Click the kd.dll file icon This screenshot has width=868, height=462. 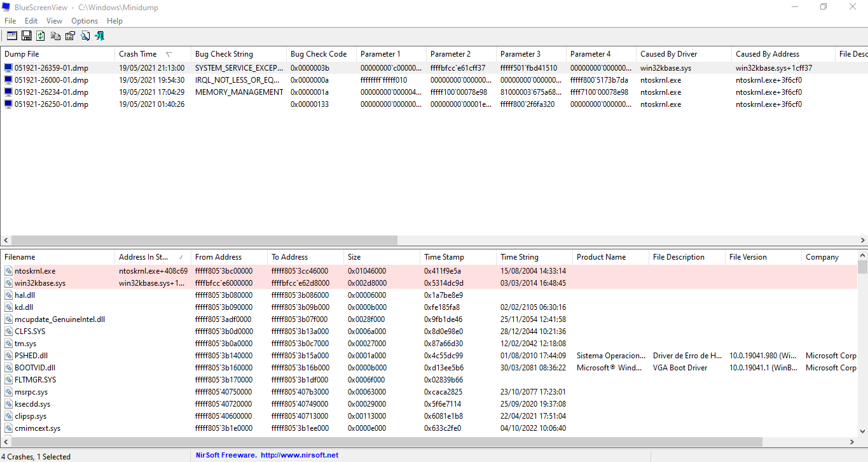8,307
